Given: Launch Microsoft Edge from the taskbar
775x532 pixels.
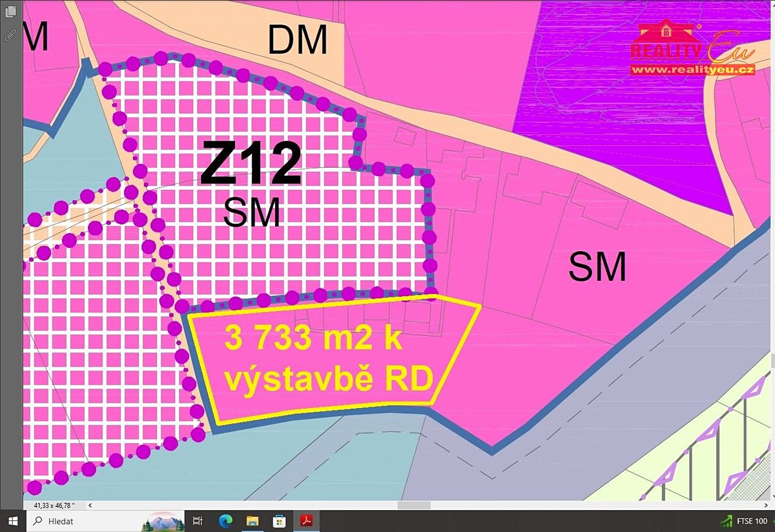Looking at the screenshot, I should [225, 521].
